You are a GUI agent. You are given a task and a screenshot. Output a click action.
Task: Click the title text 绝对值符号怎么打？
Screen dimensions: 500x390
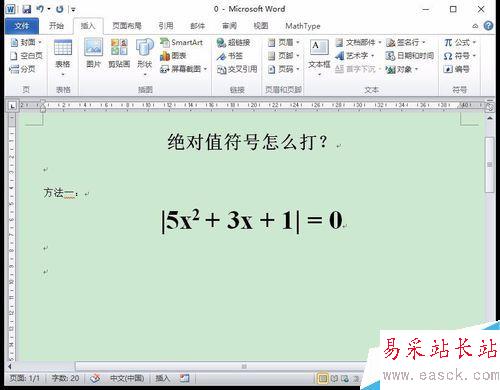pos(248,142)
